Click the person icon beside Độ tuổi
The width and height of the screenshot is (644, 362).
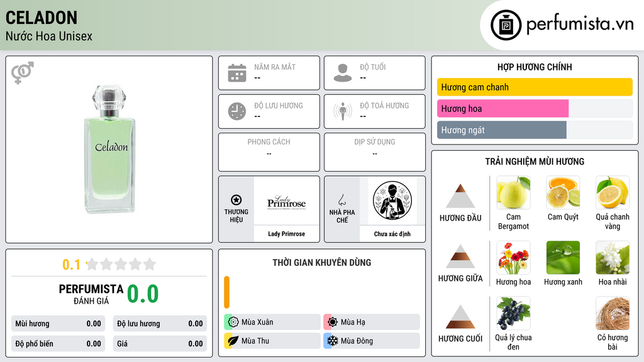pyautogui.click(x=343, y=73)
